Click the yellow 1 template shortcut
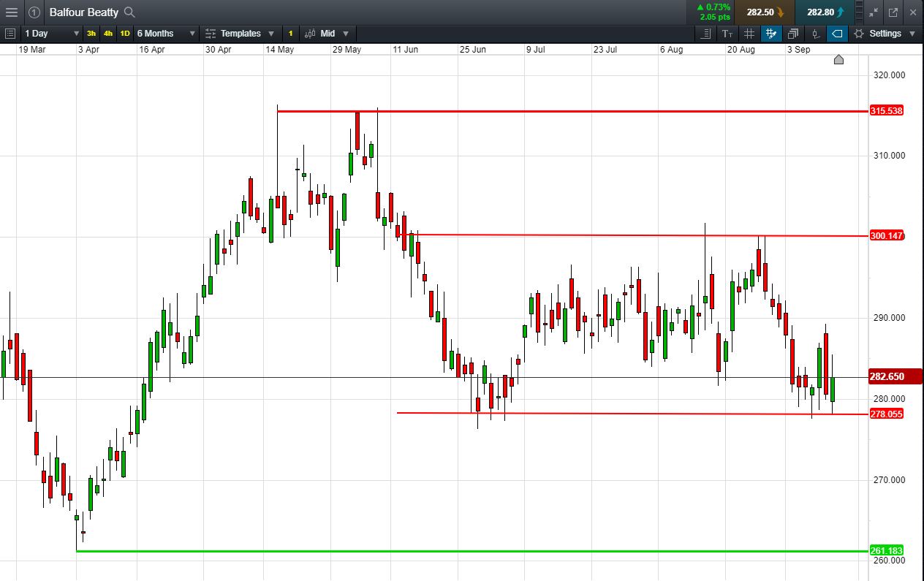924x581 pixels. coord(290,34)
